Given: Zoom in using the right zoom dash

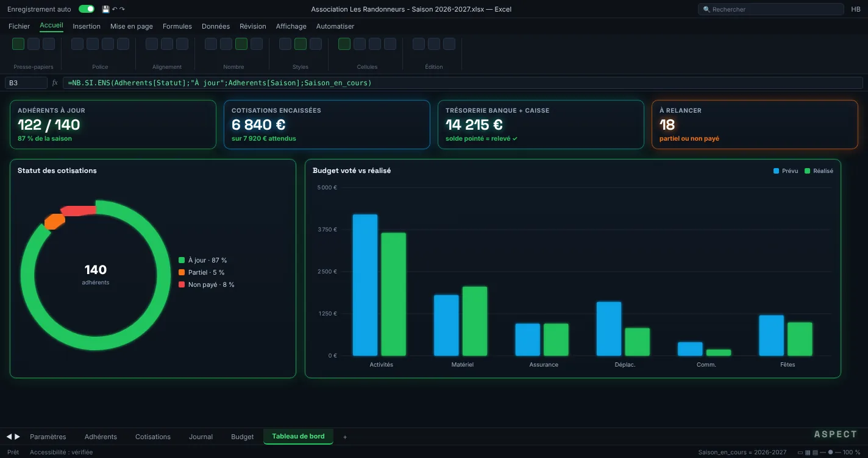Looking at the screenshot, I should (x=838, y=453).
